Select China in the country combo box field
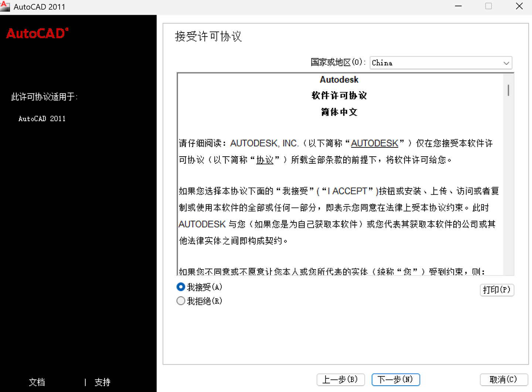 click(x=425, y=63)
